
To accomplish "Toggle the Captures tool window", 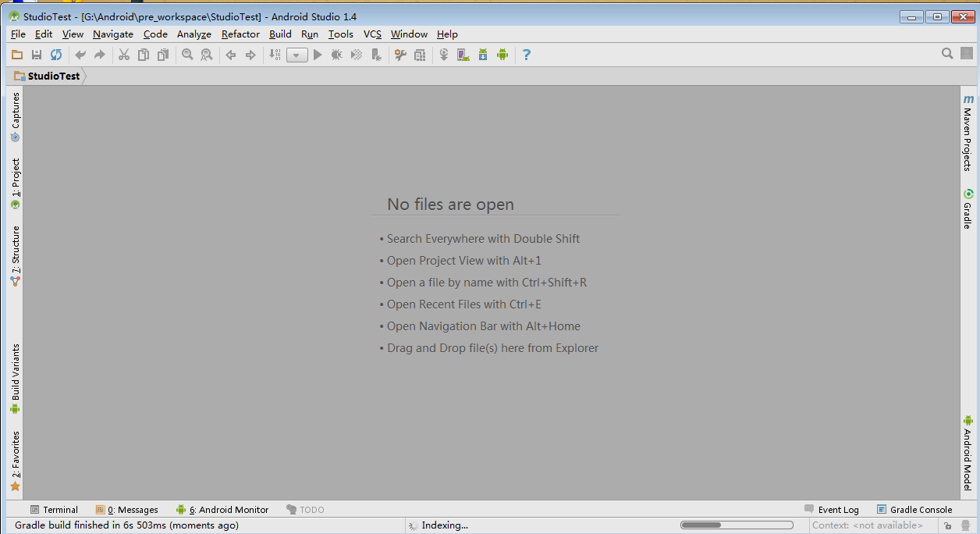I will (16, 117).
